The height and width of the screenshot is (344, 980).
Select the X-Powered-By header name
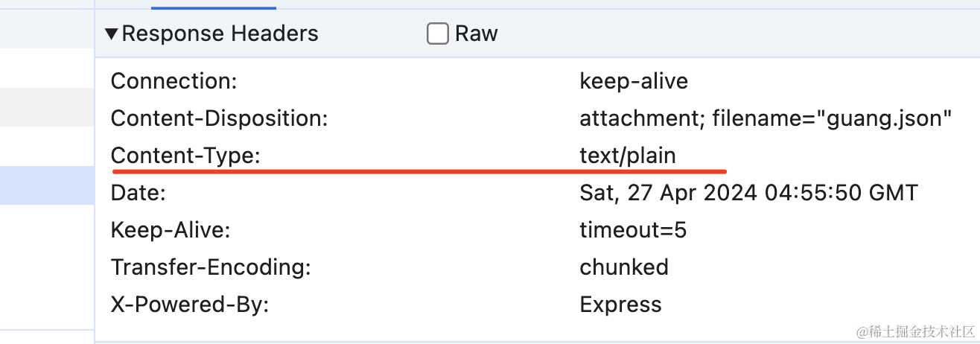[x=189, y=305]
